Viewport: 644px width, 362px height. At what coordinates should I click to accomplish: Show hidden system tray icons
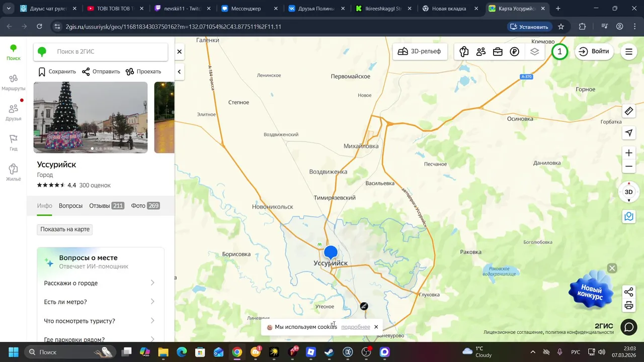533,352
